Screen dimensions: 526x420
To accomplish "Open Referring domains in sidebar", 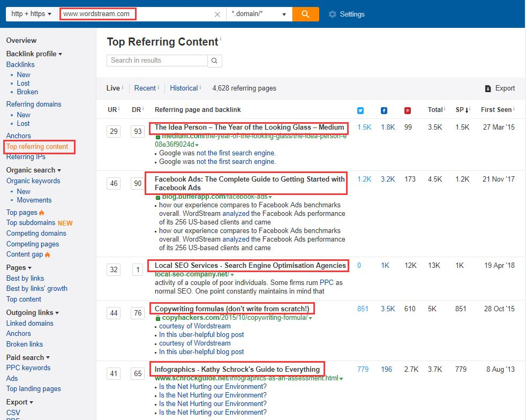I will point(34,104).
